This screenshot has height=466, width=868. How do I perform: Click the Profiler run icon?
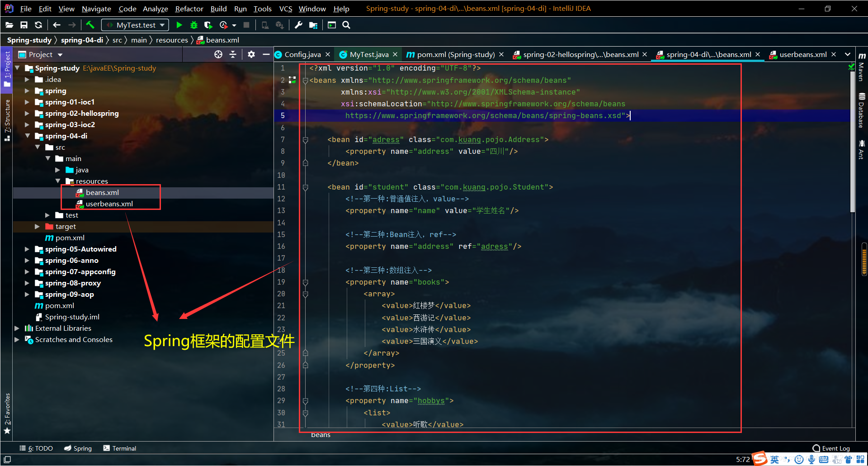[x=223, y=25]
